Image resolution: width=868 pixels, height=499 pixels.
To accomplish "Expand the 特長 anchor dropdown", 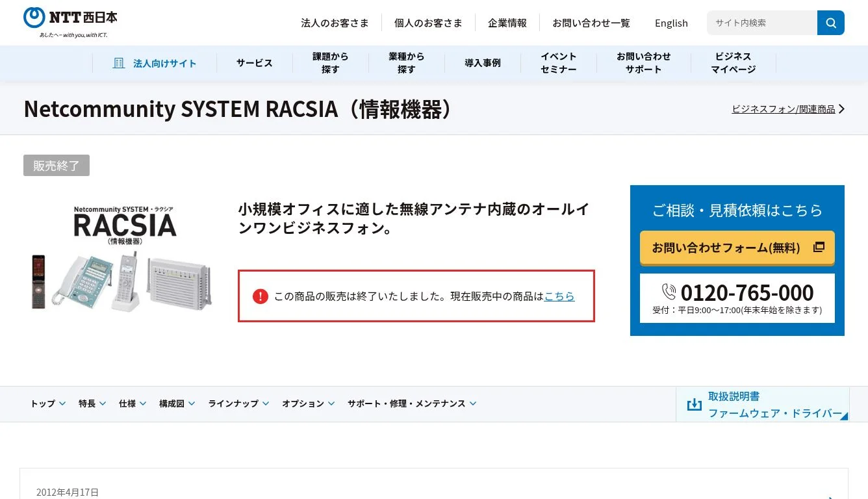I will (x=93, y=403).
